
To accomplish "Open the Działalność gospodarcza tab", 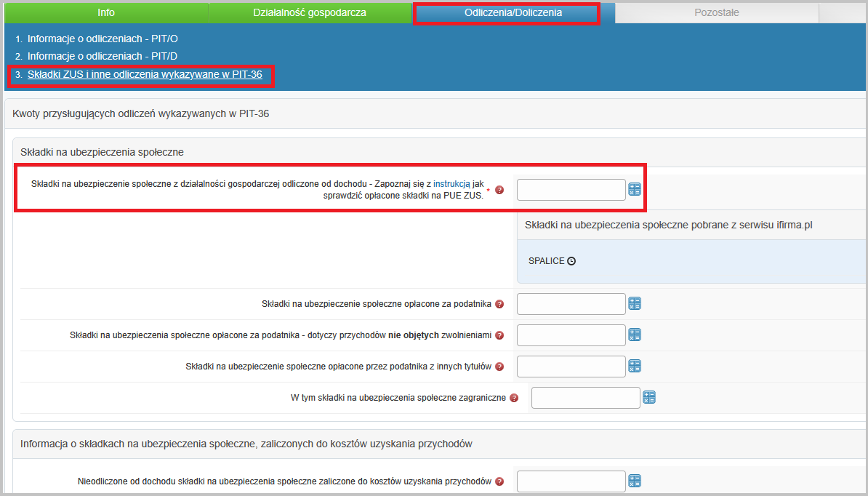I will coord(310,12).
